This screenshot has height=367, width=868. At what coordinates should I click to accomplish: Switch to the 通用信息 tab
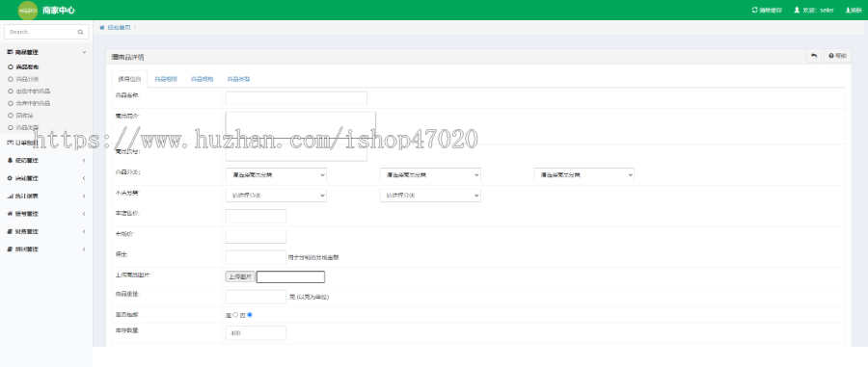[x=129, y=79]
